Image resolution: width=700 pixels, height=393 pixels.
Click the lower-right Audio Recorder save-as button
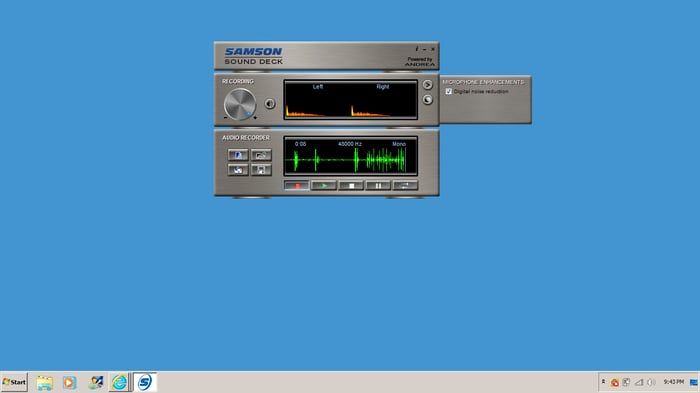pos(261,170)
